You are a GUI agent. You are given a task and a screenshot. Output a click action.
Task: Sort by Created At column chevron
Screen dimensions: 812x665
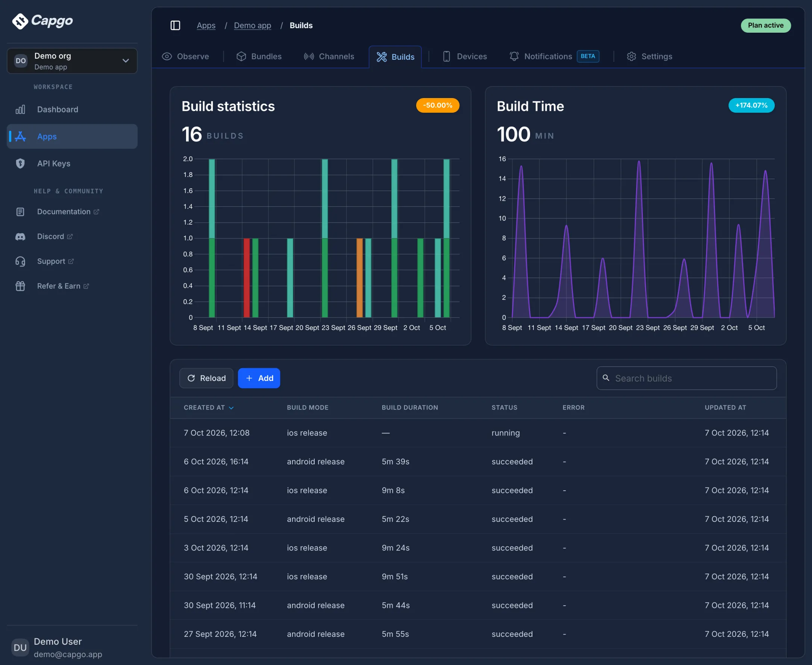click(231, 408)
